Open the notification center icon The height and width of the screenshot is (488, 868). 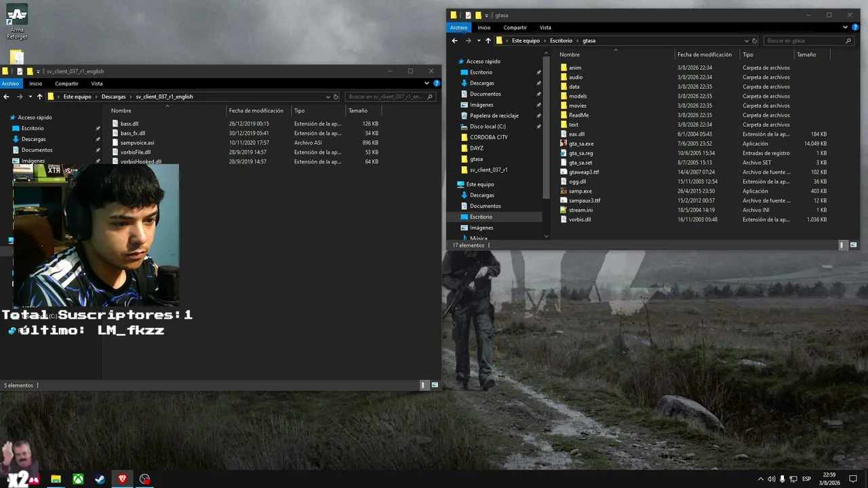pyautogui.click(x=854, y=479)
